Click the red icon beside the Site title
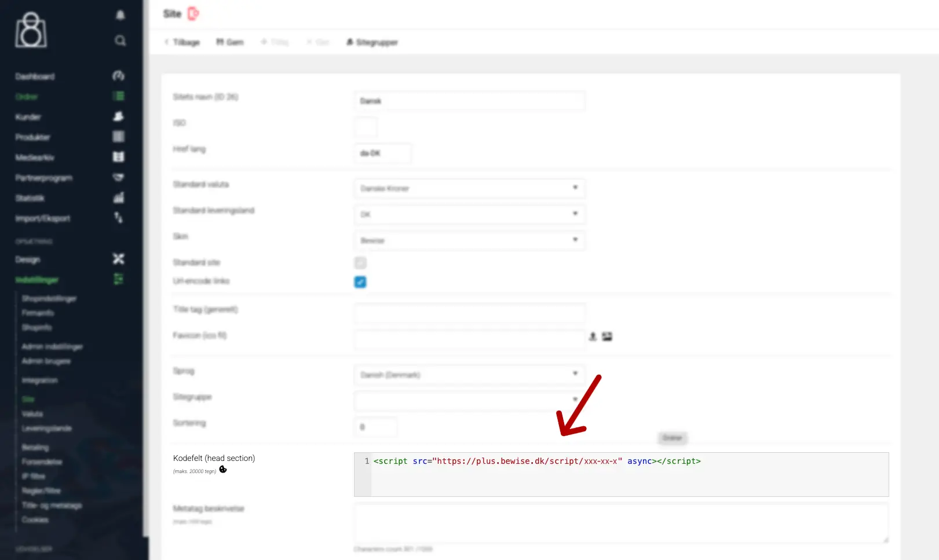Screen dimensions: 939x560 tap(193, 13)
